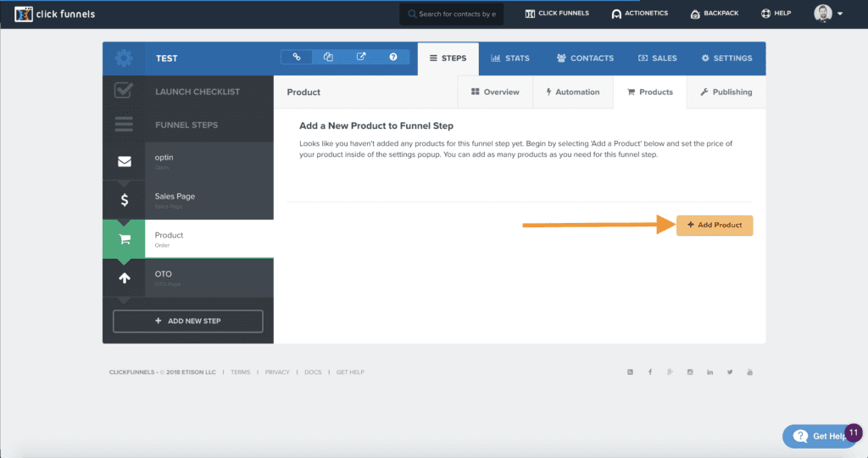Screen dimensions: 868x458
Task: Open the YouTube footer icon
Action: tap(749, 372)
